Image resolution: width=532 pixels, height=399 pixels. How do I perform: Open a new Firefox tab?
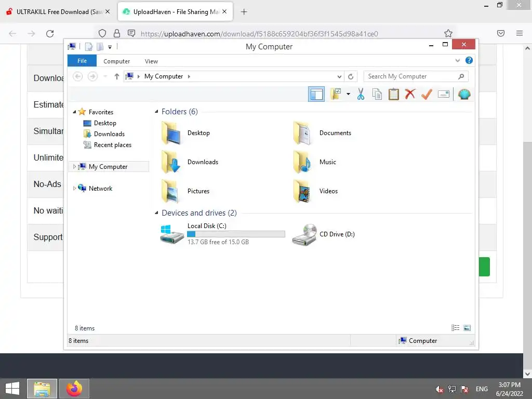point(244,12)
